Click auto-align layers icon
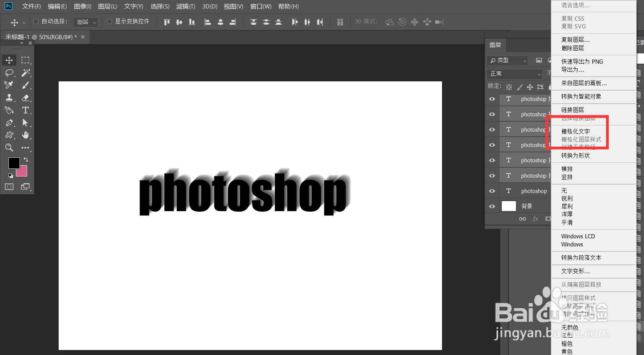644x355 pixels. 340,22
